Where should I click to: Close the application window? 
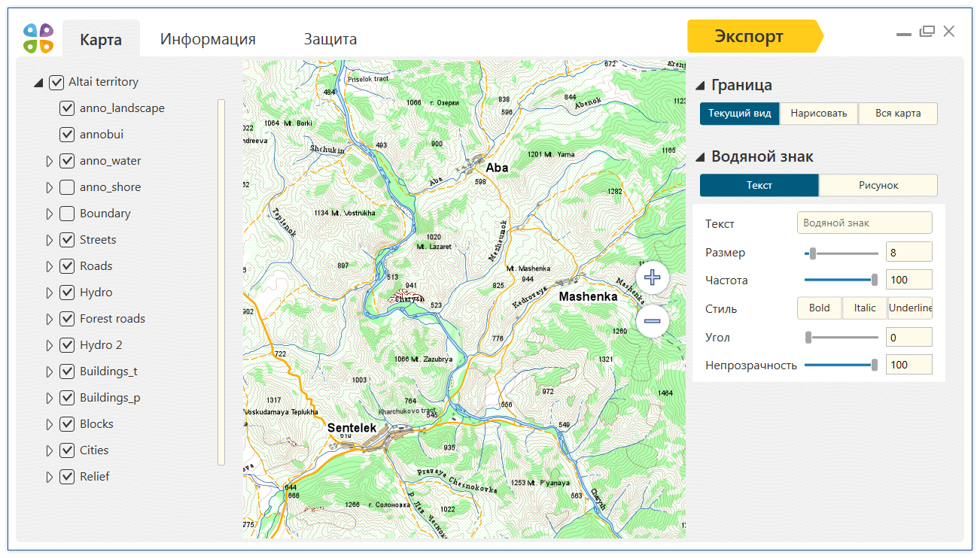[949, 31]
